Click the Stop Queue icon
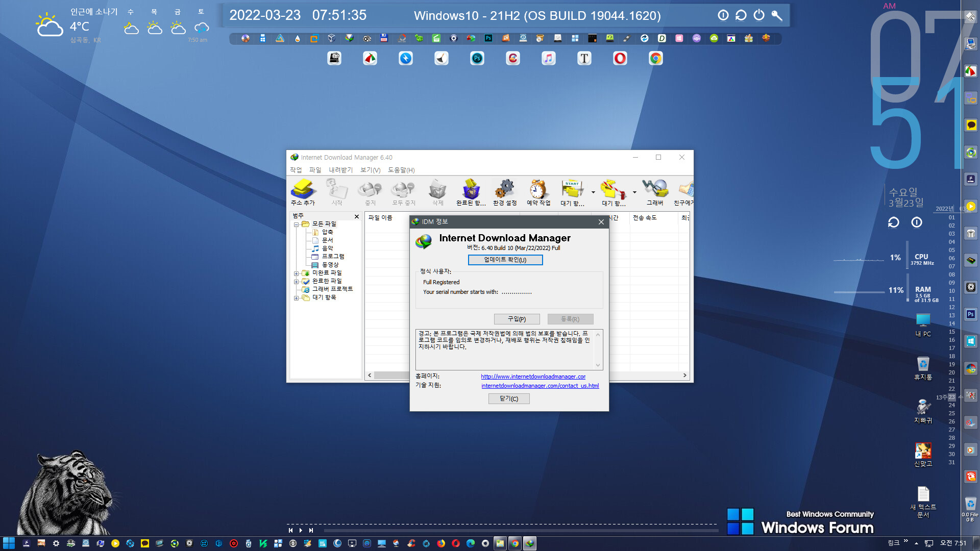Viewport: 980px width, 551px height. pos(614,192)
